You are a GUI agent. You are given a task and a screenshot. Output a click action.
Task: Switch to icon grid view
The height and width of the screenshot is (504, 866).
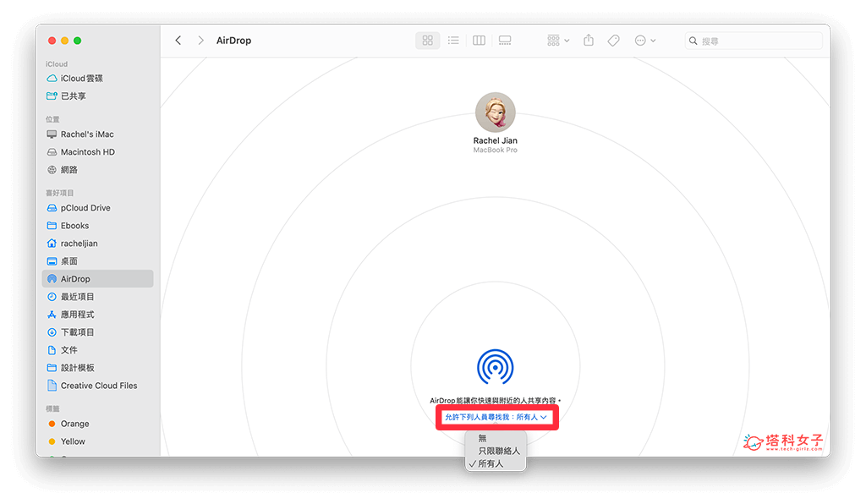tap(427, 41)
